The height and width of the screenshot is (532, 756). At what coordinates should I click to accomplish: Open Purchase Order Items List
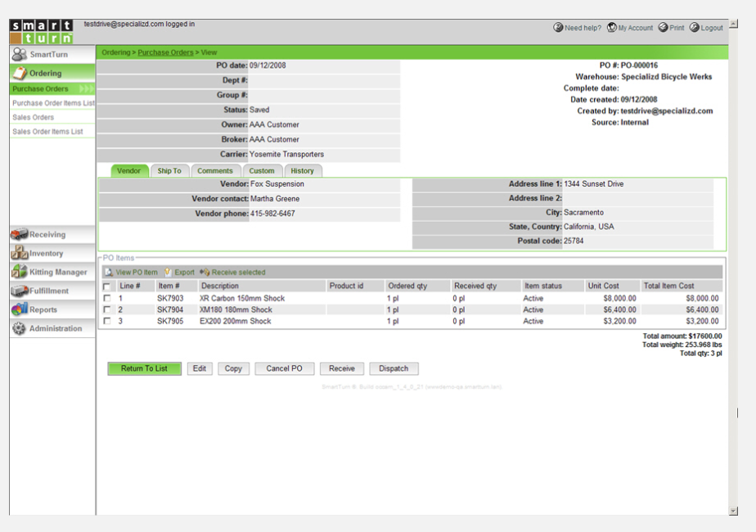(52, 103)
